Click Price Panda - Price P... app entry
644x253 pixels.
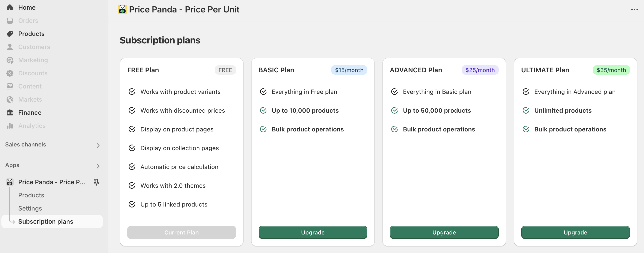click(51, 182)
